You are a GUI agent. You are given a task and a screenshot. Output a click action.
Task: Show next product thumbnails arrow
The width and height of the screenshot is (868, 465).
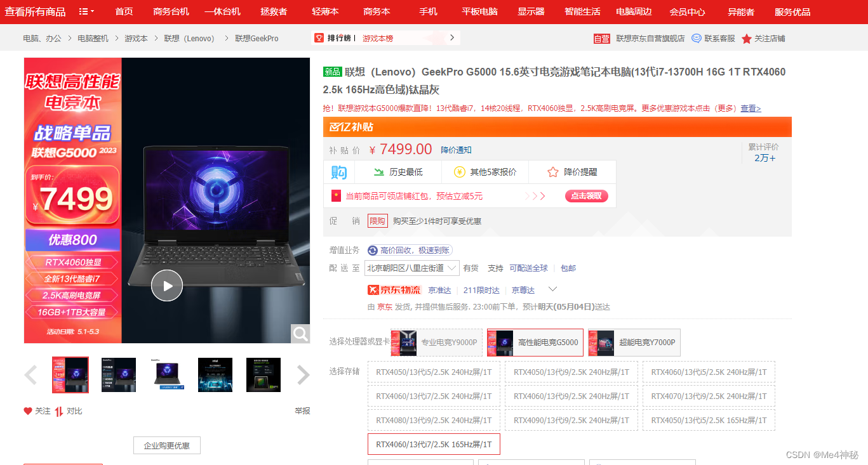click(304, 375)
